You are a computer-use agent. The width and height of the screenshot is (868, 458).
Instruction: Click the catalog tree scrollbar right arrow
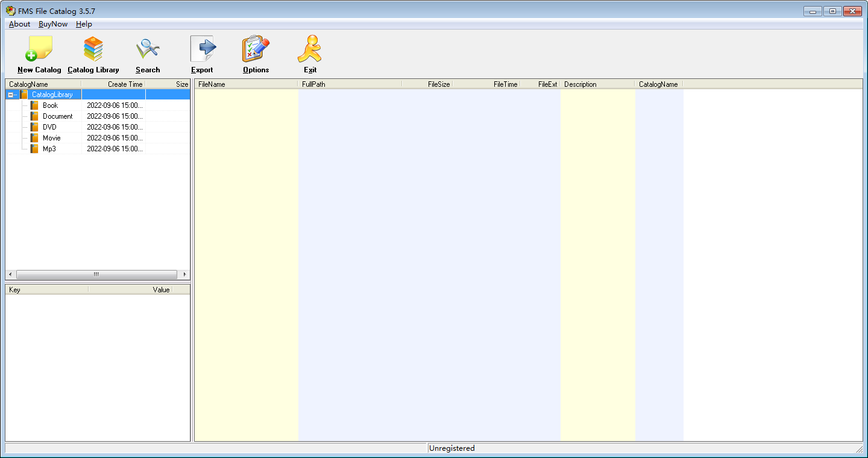click(185, 275)
